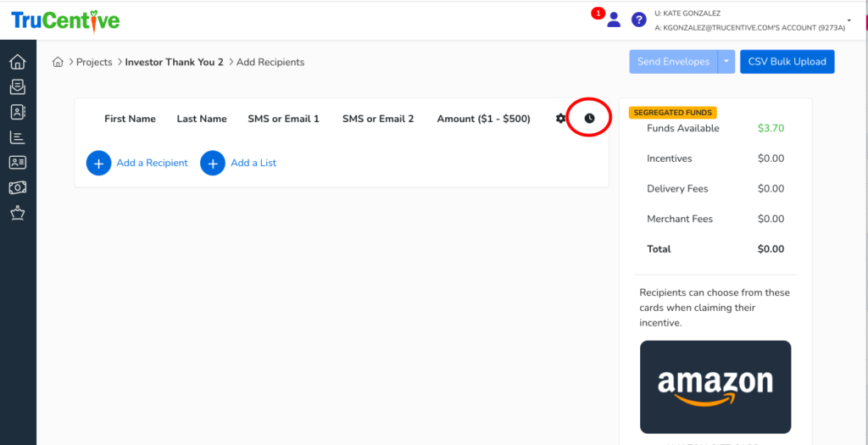
Task: Click the breadcrumb home icon
Action: pos(58,62)
